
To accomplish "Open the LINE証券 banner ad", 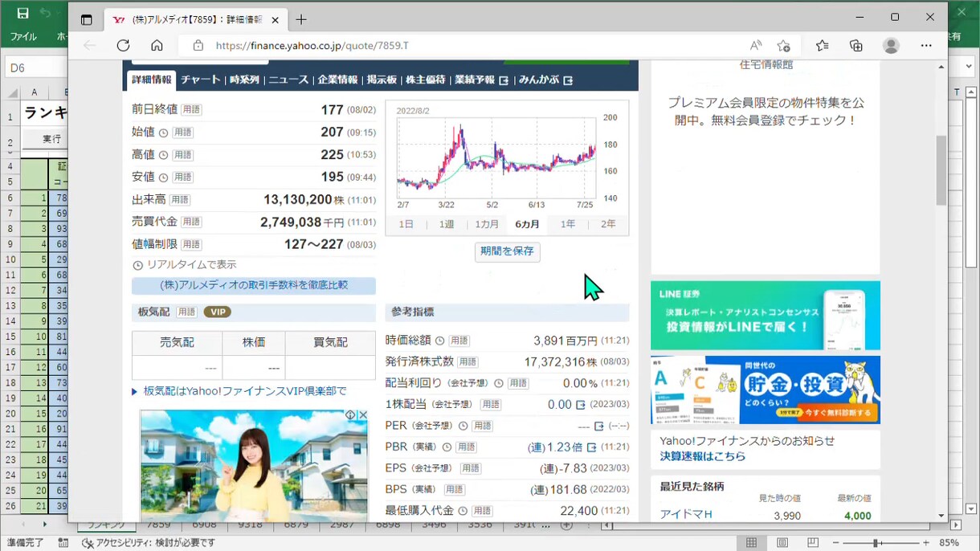I will click(x=766, y=315).
